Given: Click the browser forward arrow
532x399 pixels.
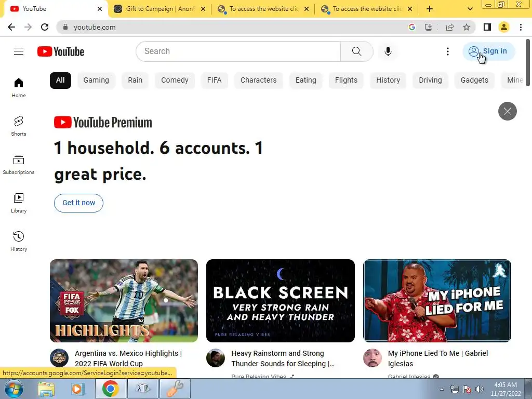Looking at the screenshot, I should point(28,27).
